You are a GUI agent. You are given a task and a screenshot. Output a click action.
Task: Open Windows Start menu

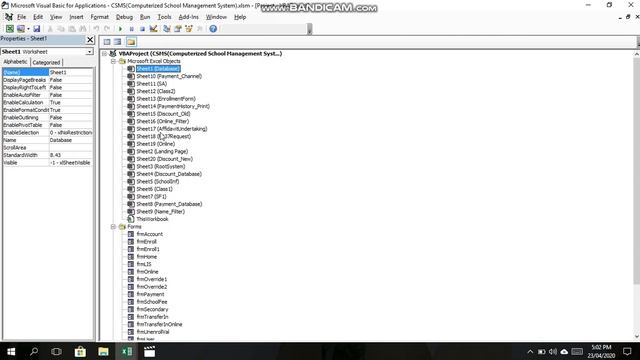(x=11, y=351)
